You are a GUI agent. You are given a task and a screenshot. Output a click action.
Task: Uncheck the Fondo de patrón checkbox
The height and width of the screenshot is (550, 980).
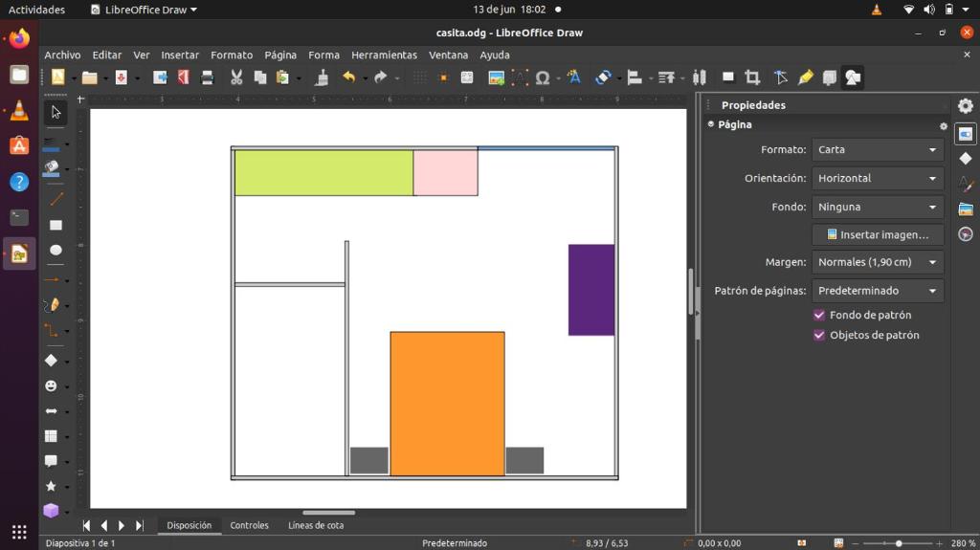click(x=819, y=315)
